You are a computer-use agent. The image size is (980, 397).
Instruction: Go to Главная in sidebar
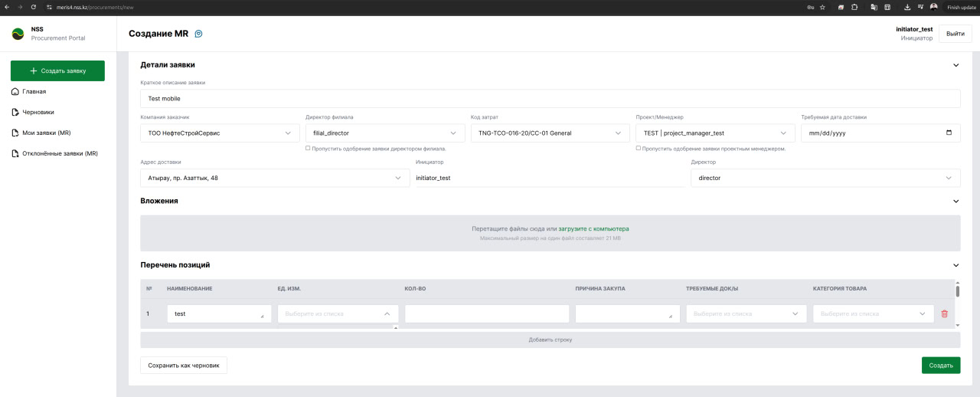(x=34, y=91)
